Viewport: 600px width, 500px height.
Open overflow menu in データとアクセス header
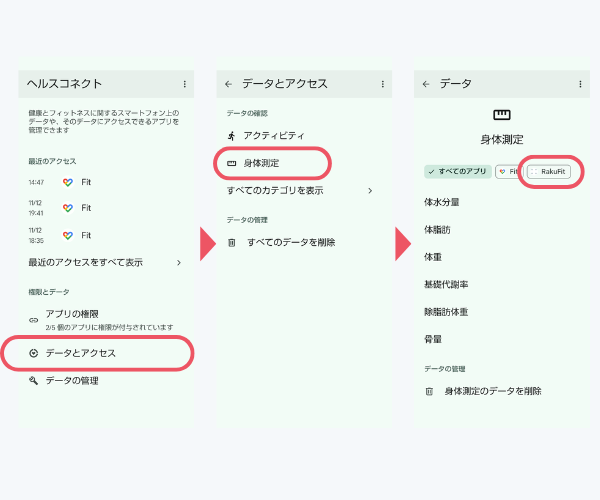pyautogui.click(x=383, y=84)
